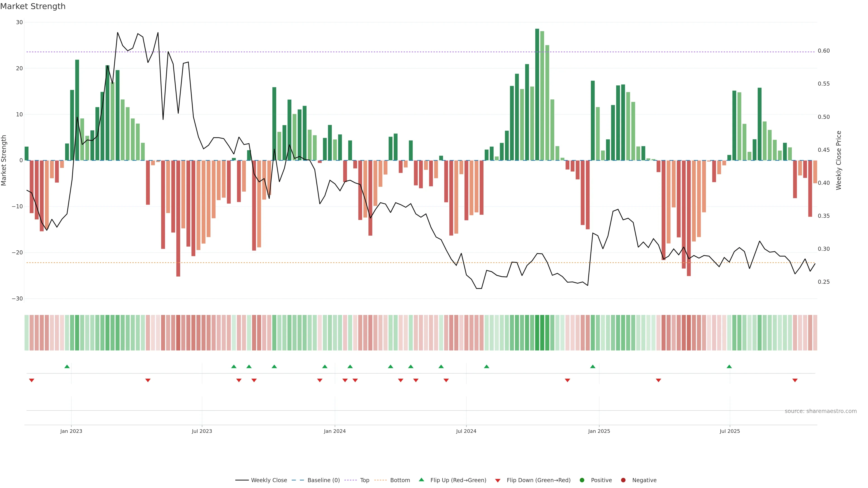This screenshot has width=868, height=488.
Task: Click the purple dotted Top line
Action: click(x=337, y=52)
